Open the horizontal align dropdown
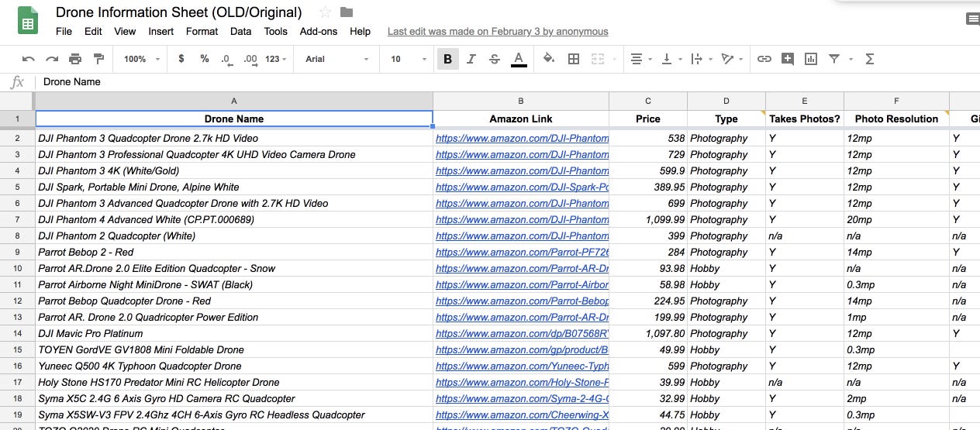980x430 pixels. [640, 59]
